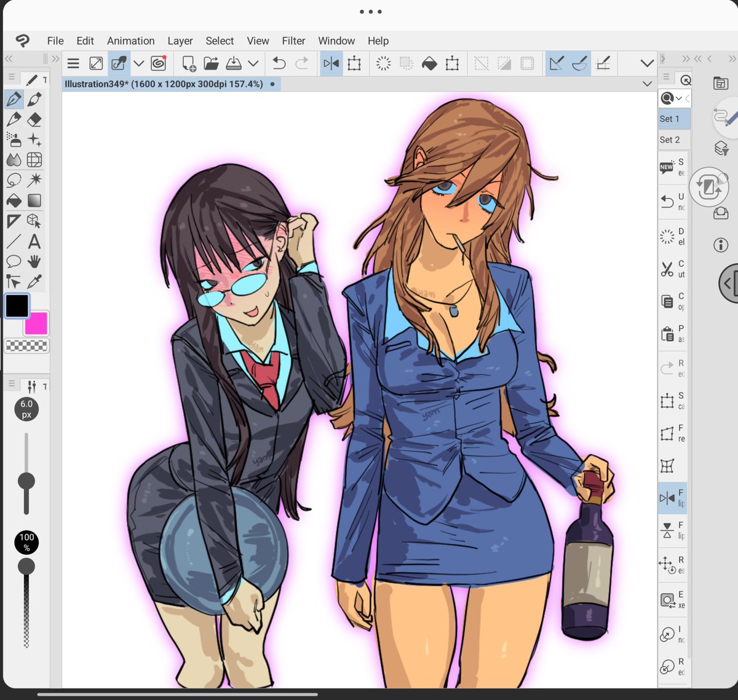Open the Layer menu

click(180, 41)
